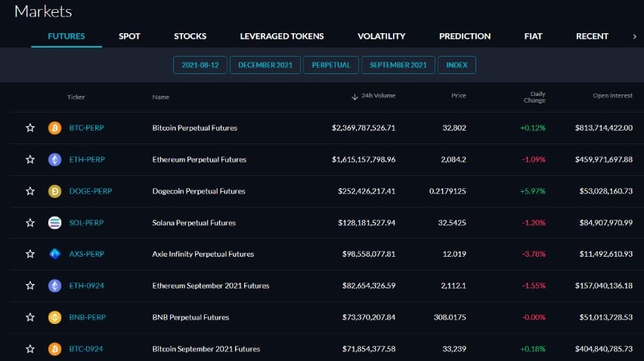The width and height of the screenshot is (644, 361).
Task: Click the Solana coin icon
Action: coord(54,223)
